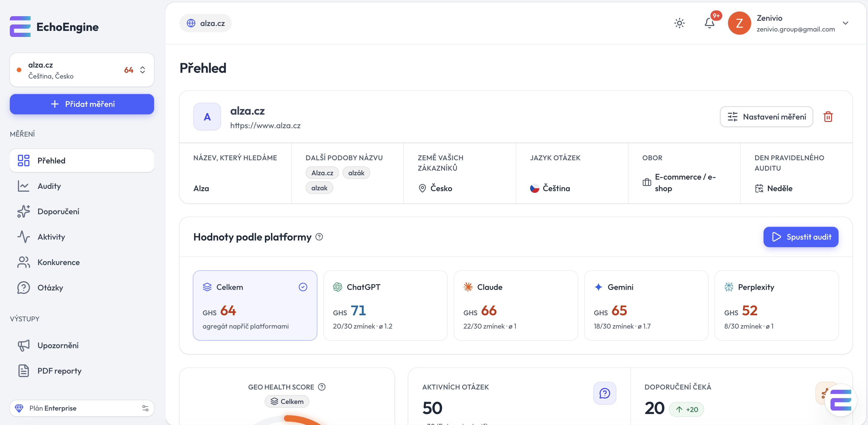Click the alza.cz letter A thumbnail
The width and height of the screenshot is (868, 425).
coord(207,117)
